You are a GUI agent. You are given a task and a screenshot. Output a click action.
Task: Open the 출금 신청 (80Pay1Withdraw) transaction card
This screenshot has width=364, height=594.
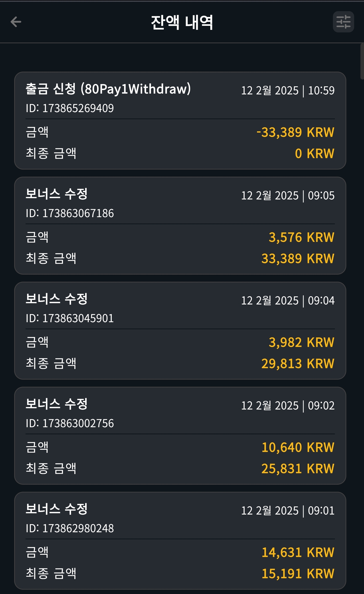point(180,120)
